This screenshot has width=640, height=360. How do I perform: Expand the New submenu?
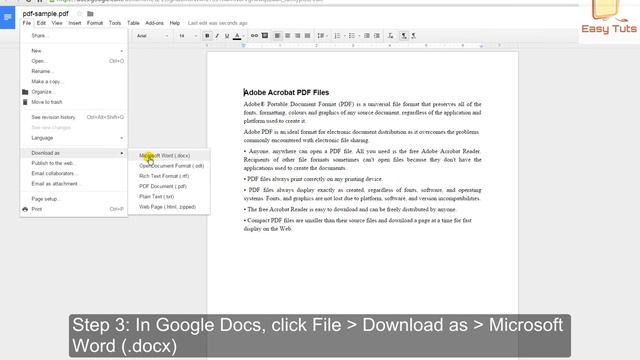tap(74, 51)
